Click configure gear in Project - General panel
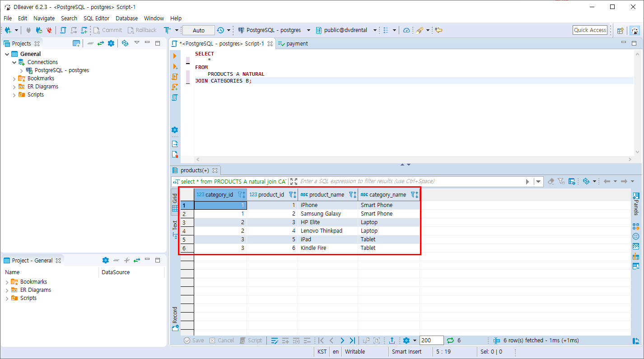 pos(106,260)
